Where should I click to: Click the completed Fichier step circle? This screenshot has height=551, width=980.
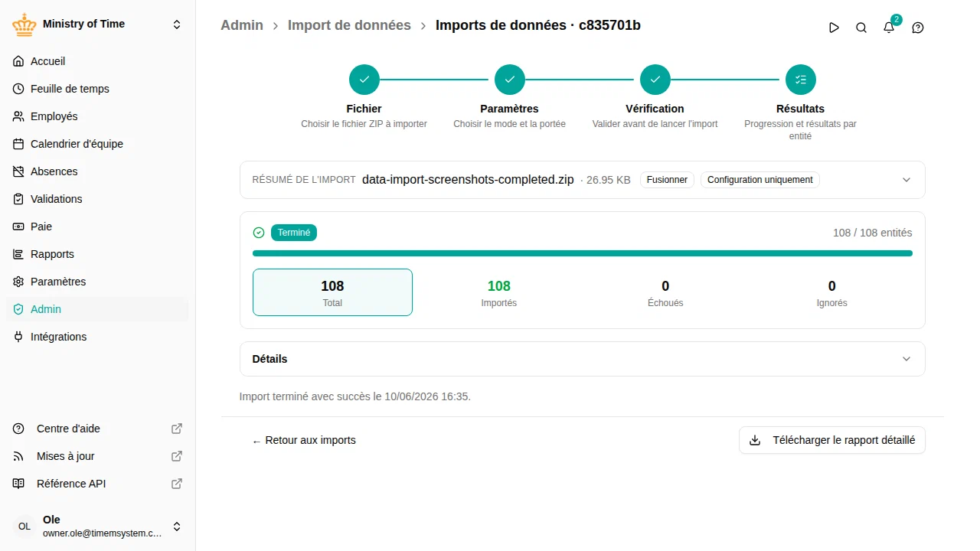[364, 80]
